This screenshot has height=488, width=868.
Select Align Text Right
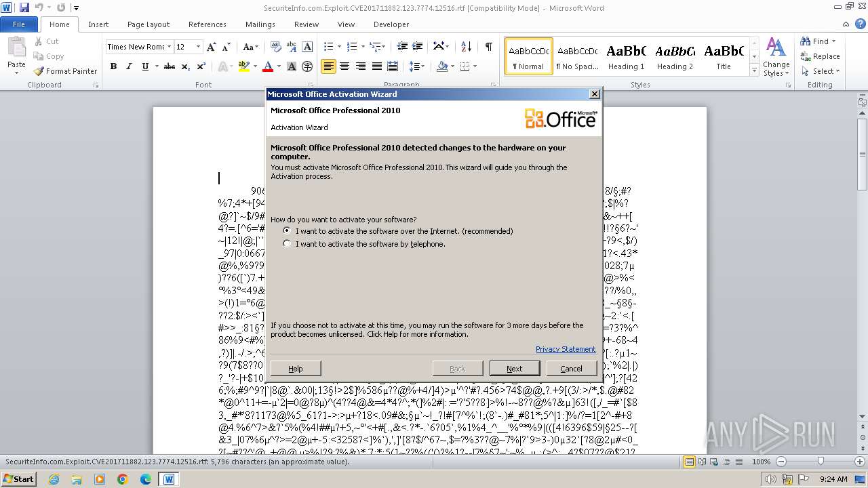[x=360, y=66]
